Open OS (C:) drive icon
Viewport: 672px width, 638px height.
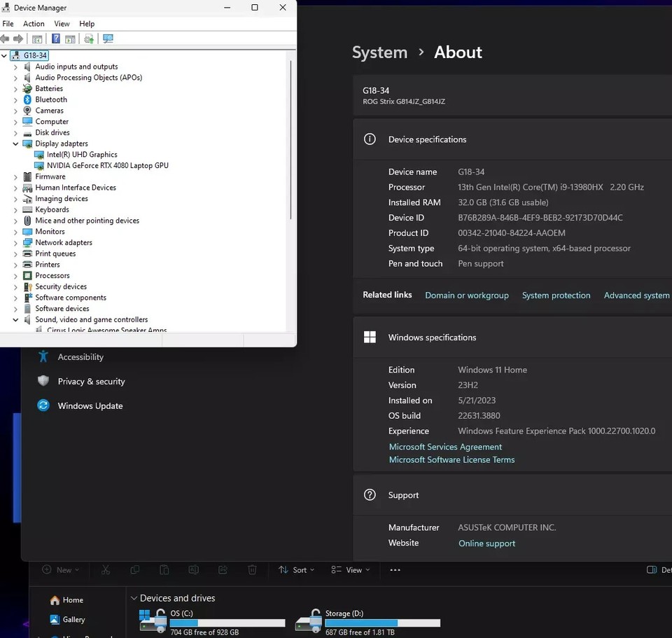coord(153,620)
